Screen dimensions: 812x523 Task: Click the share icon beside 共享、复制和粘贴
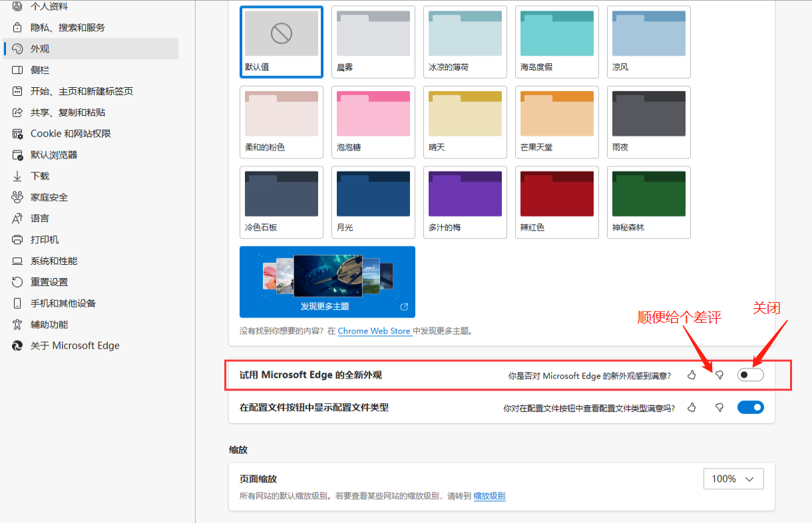pos(17,112)
